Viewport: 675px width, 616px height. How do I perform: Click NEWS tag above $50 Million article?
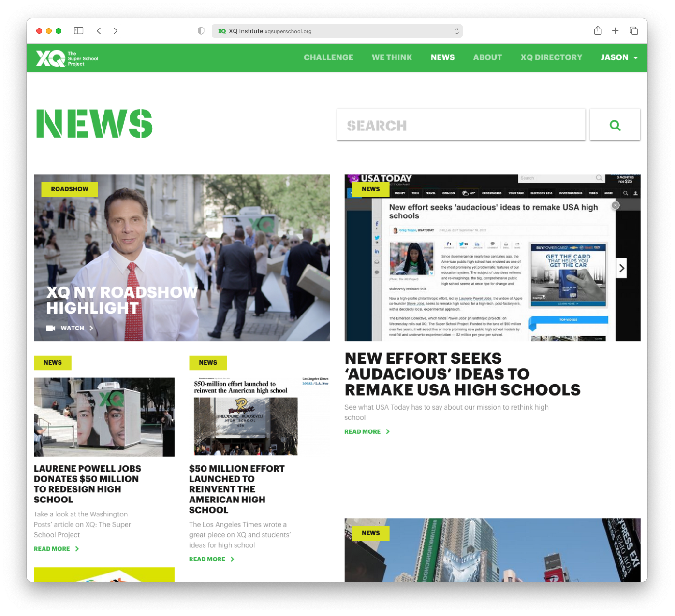coord(208,363)
